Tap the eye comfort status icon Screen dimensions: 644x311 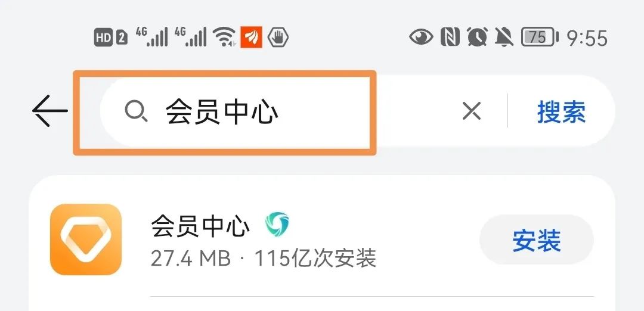tap(421, 38)
